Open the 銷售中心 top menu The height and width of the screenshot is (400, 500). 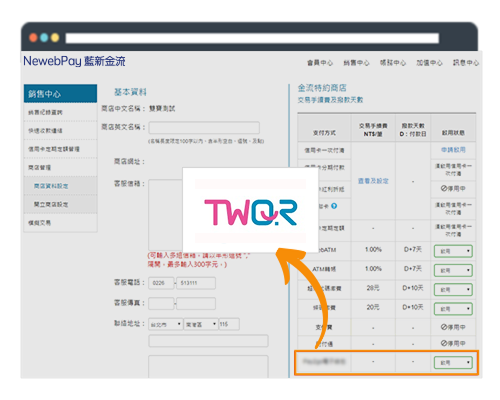[356, 63]
